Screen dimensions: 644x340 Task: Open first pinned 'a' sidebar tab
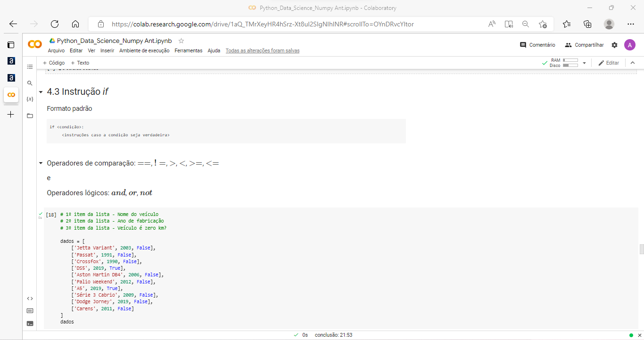click(x=11, y=61)
